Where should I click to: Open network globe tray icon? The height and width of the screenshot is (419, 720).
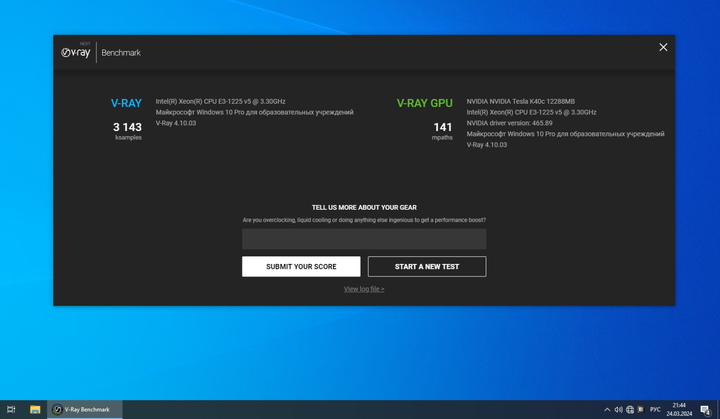630,409
